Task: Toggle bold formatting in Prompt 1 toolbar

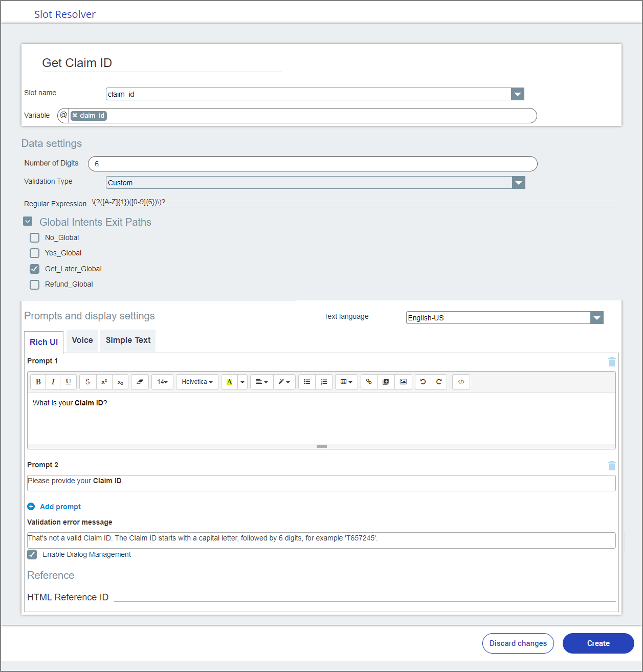Action: [38, 382]
